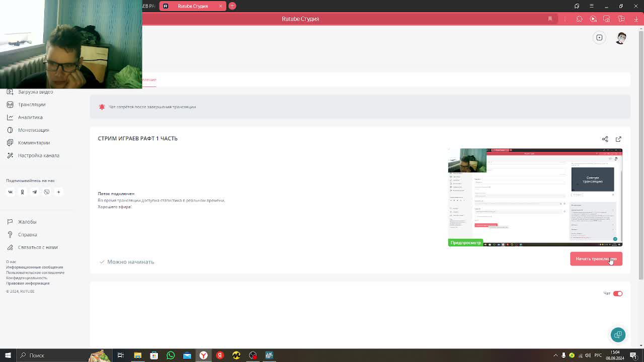Open WhatsApp from the taskbar
Viewport: 644px width, 362px height.
point(171,355)
